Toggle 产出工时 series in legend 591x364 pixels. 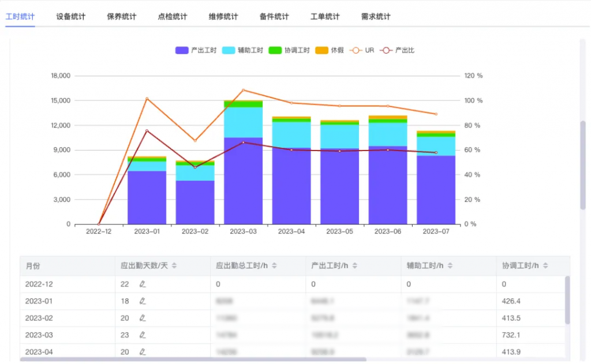196,50
